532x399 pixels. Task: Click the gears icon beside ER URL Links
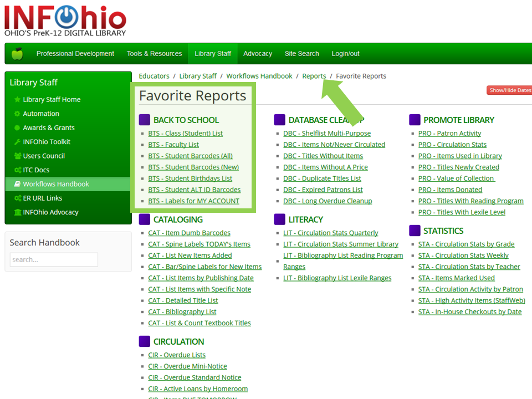pyautogui.click(x=18, y=198)
